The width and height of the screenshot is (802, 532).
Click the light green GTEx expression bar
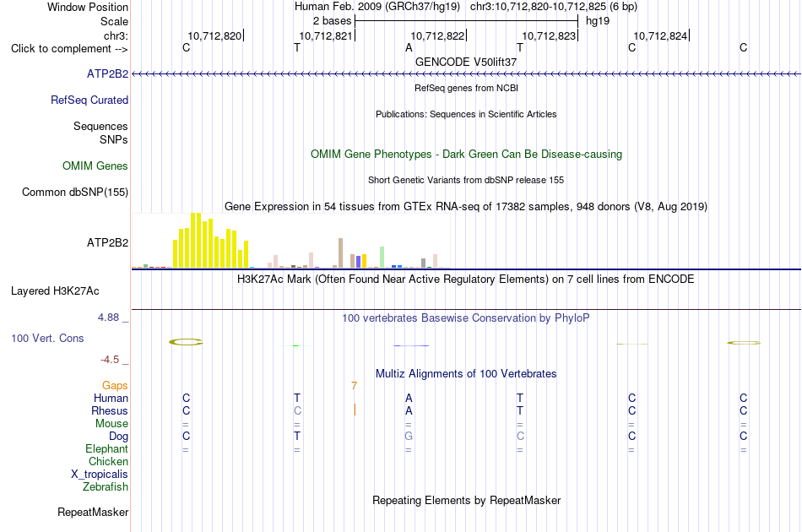click(x=382, y=258)
